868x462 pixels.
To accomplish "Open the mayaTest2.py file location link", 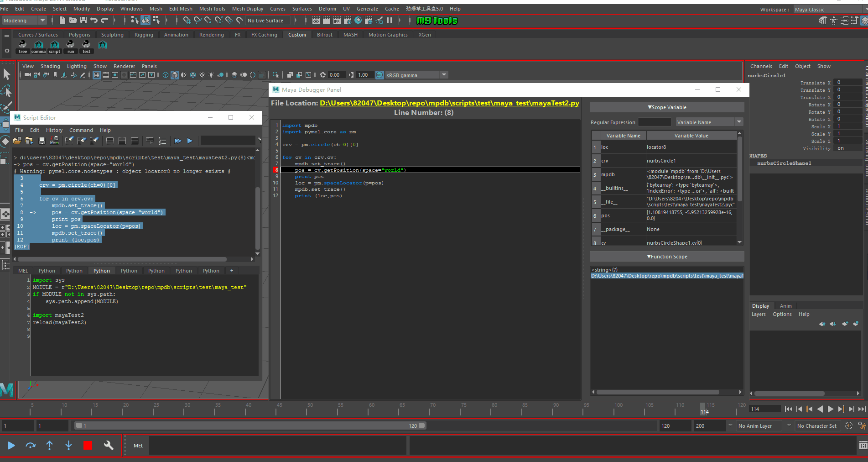I will (x=449, y=103).
